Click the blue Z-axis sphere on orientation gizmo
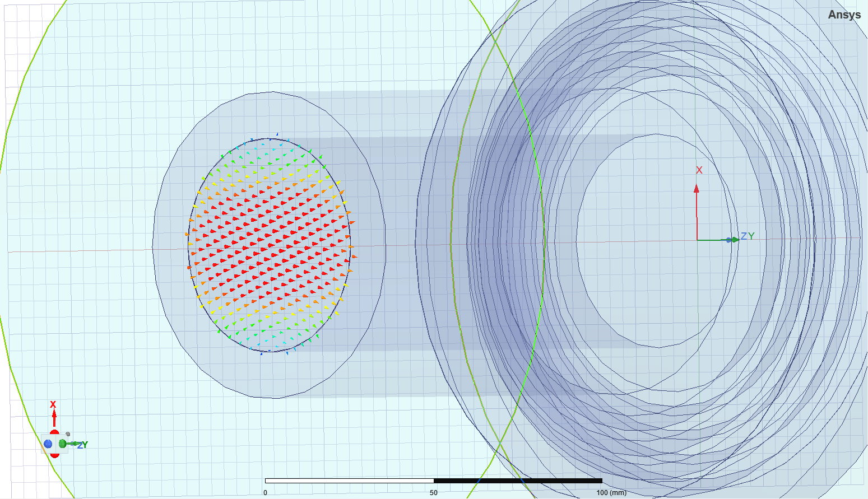Image resolution: width=868 pixels, height=499 pixels. click(48, 444)
